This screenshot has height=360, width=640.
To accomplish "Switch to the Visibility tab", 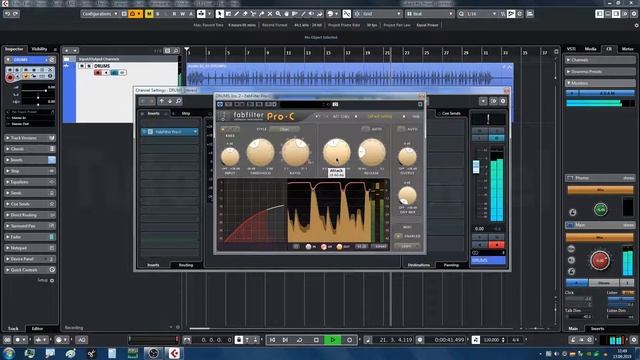I will 40,49.
